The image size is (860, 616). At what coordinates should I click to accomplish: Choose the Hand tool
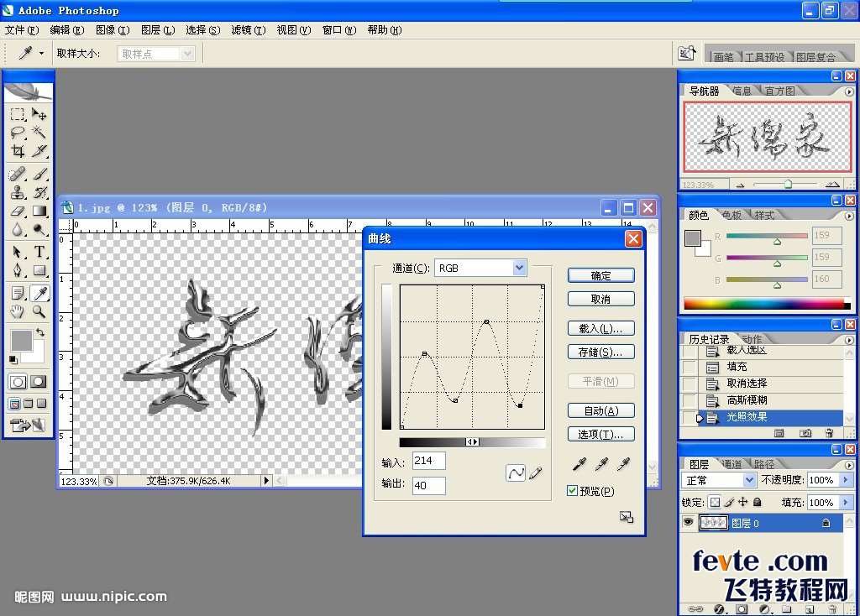[x=18, y=311]
